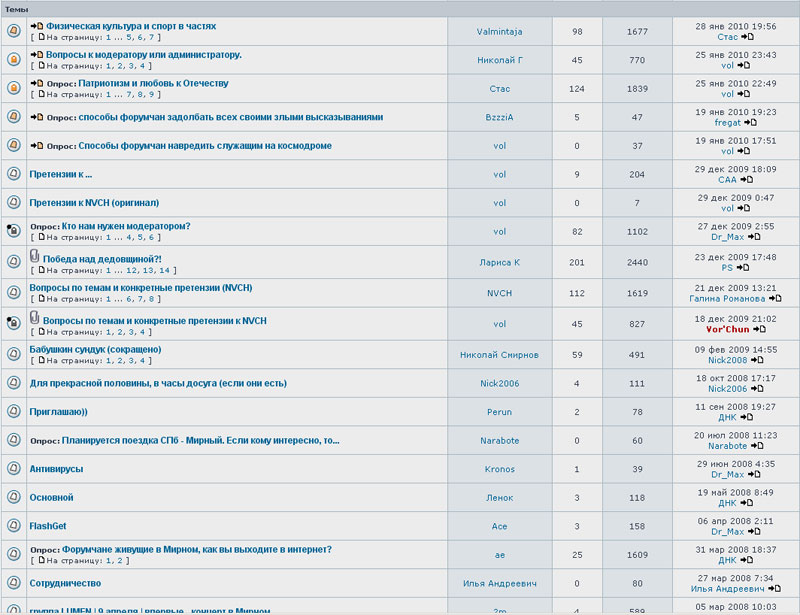This screenshot has height=615, width=800.
Task: View author profile Valmintaja
Action: coord(500,32)
